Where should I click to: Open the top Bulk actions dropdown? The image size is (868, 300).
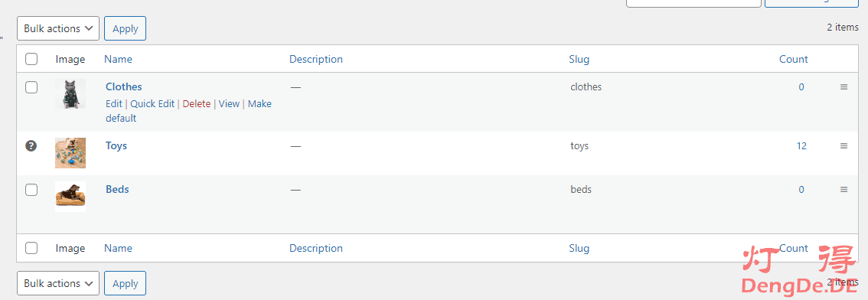point(58,29)
